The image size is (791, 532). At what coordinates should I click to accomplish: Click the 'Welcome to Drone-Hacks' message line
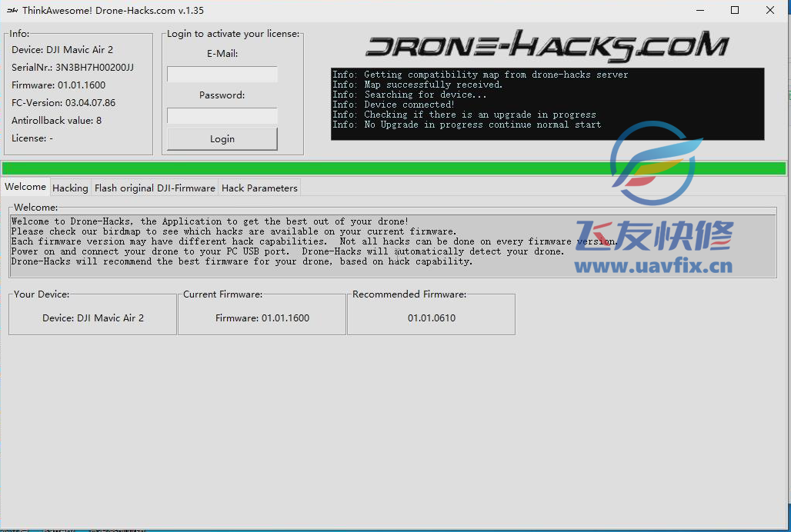210,221
